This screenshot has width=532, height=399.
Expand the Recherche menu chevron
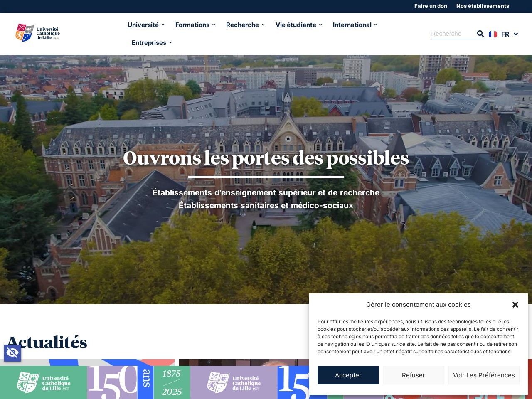263,25
